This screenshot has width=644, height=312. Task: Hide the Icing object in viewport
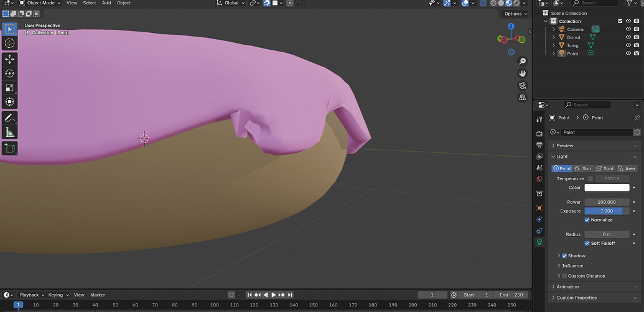pos(628,45)
